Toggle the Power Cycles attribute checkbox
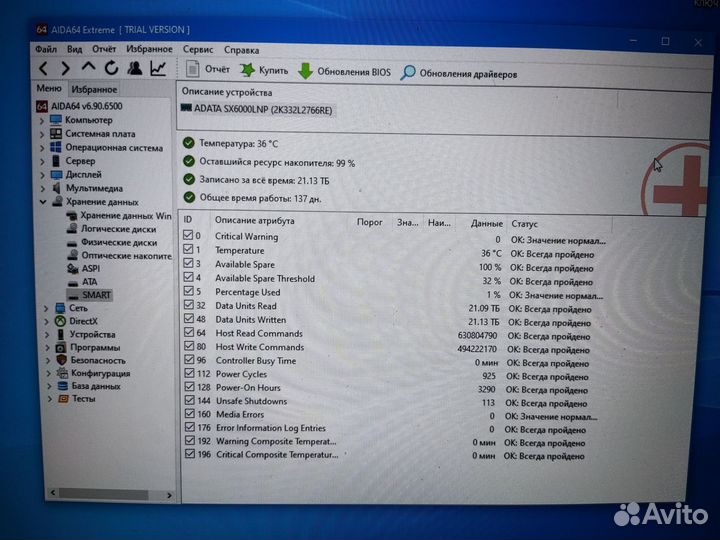The width and height of the screenshot is (720, 540). point(189,374)
